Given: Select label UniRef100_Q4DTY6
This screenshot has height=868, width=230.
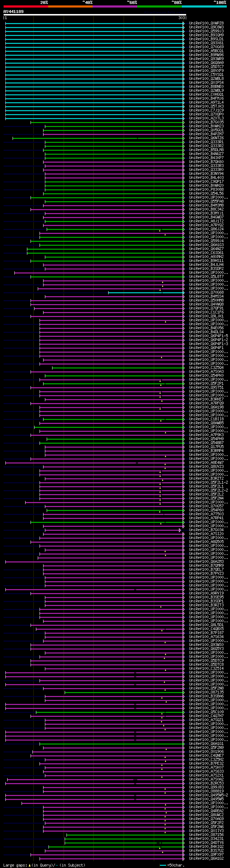Looking at the screenshot, I should tap(206, 842).
